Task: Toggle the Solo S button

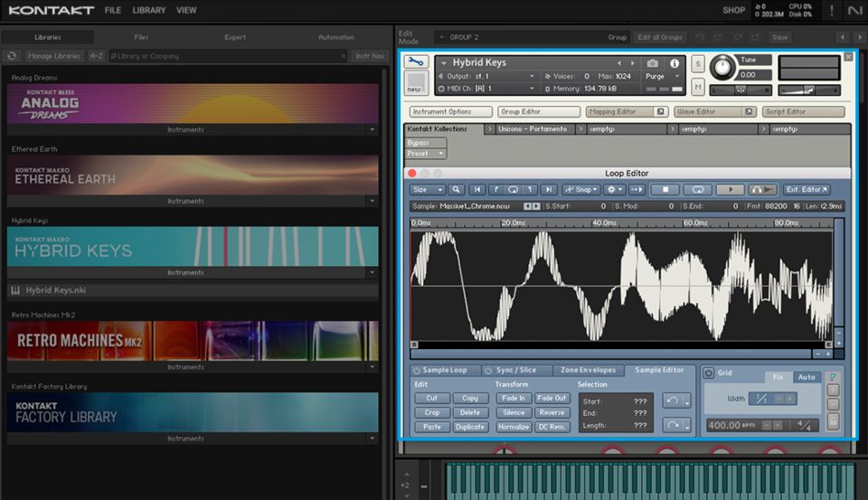Action: pyautogui.click(x=698, y=64)
